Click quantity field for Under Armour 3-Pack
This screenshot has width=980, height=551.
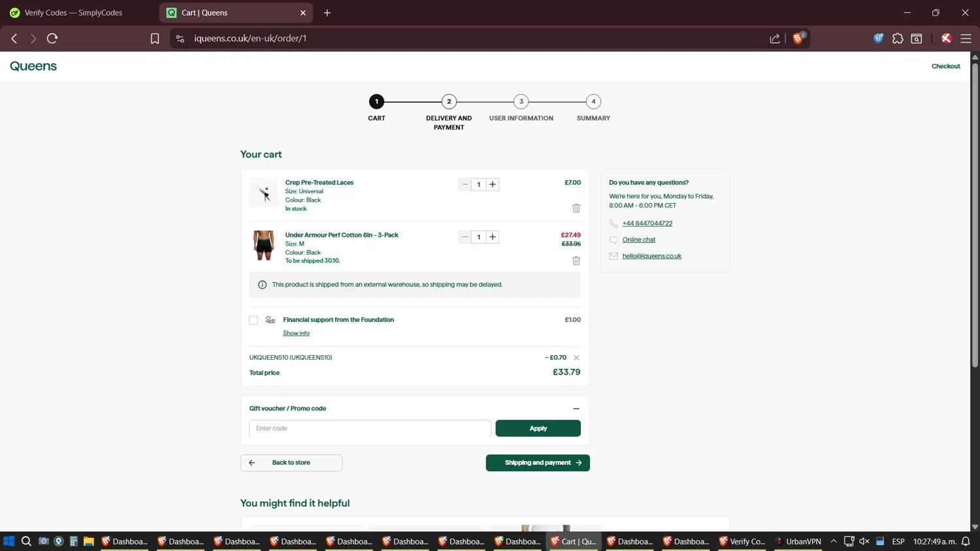click(479, 237)
